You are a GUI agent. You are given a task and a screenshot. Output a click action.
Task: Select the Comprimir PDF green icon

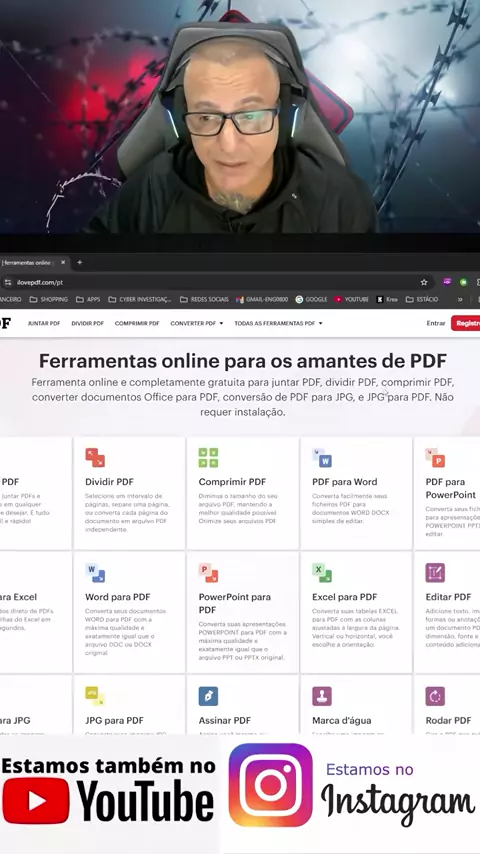[208, 458]
